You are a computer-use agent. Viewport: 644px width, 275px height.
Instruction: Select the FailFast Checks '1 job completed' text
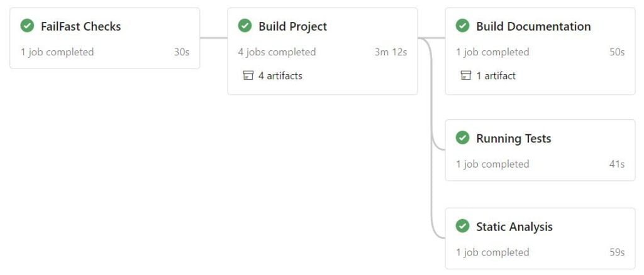tap(57, 52)
